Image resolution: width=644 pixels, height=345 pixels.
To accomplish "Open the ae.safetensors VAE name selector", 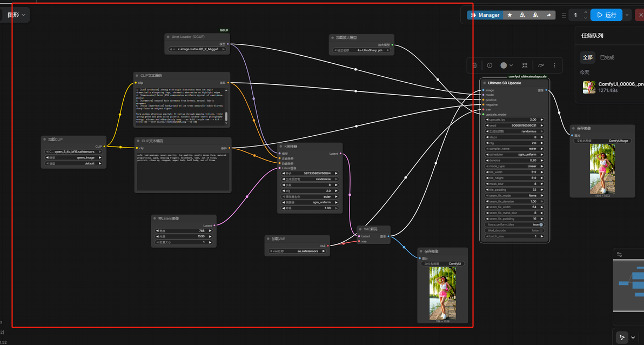I will [297, 251].
